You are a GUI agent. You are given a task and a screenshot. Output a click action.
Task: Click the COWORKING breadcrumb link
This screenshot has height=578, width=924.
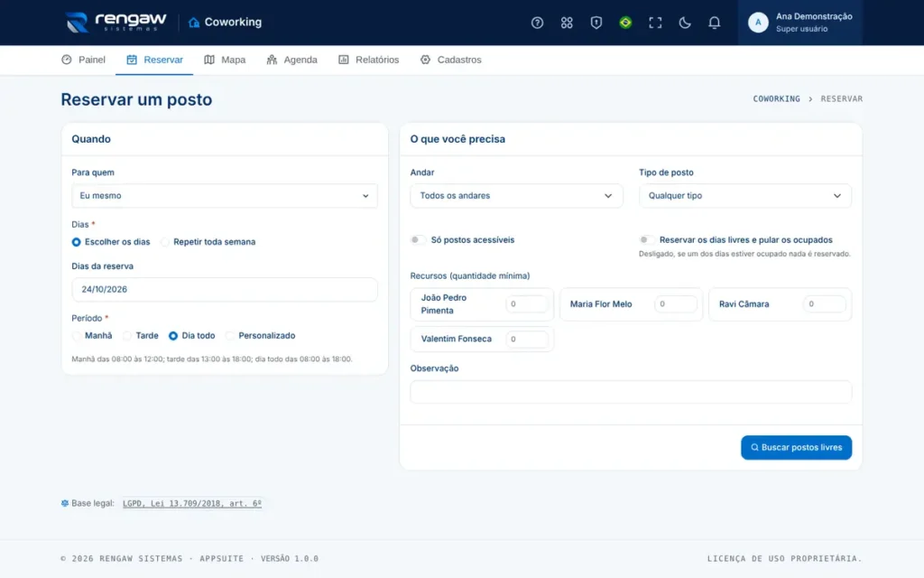[776, 99]
